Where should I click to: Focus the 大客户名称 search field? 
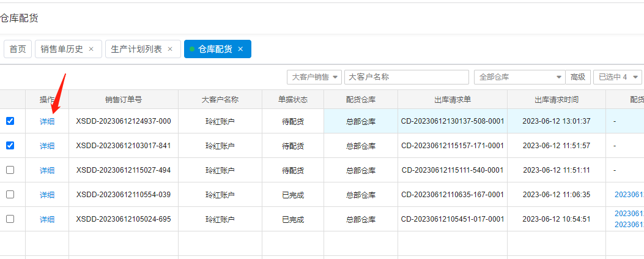point(407,77)
